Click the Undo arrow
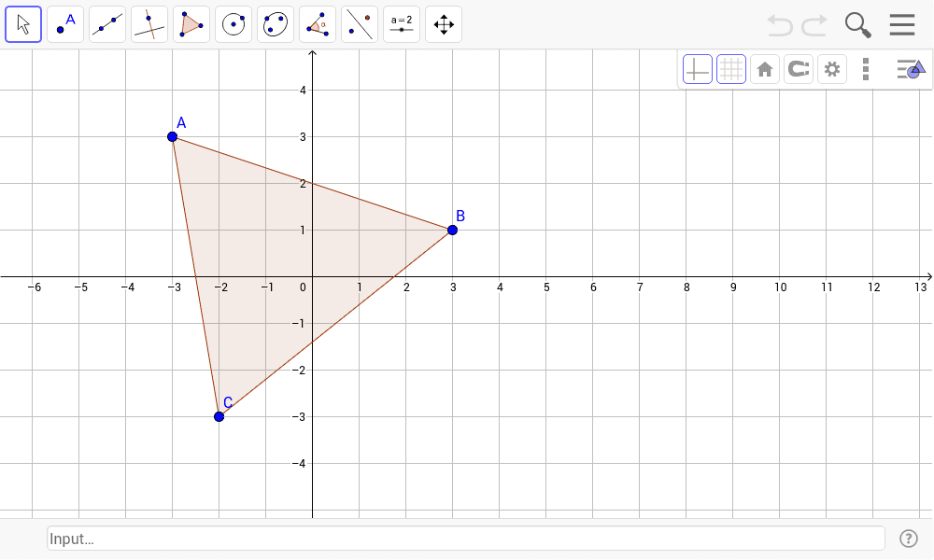Screen dimensions: 934x560 pos(779,24)
